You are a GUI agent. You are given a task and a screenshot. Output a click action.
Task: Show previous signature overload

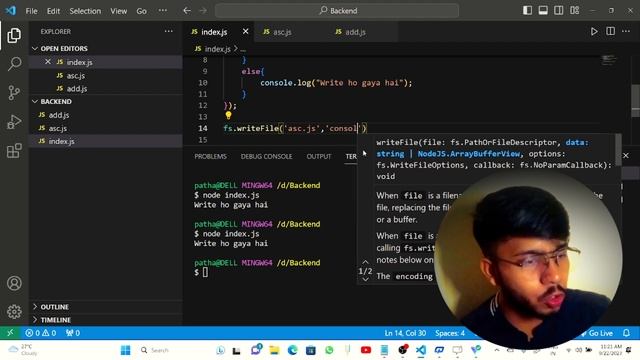(x=365, y=262)
